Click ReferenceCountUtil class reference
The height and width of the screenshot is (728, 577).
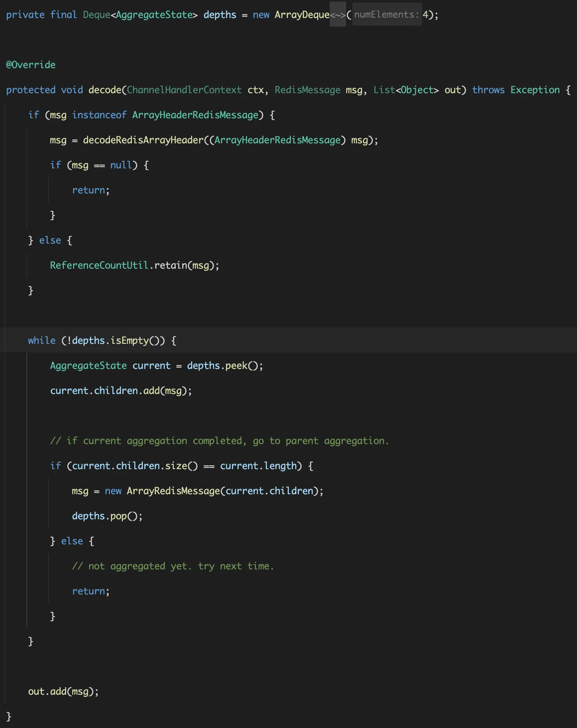[x=99, y=265]
